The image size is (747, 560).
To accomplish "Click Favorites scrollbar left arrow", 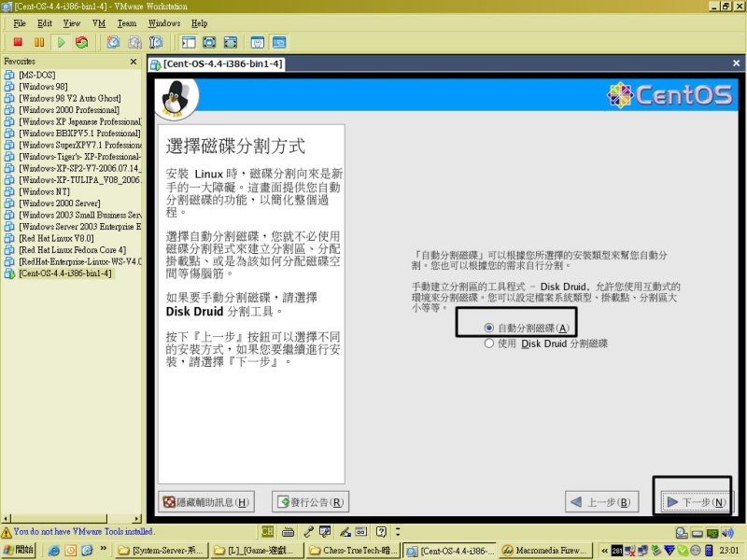I will 6,518.
